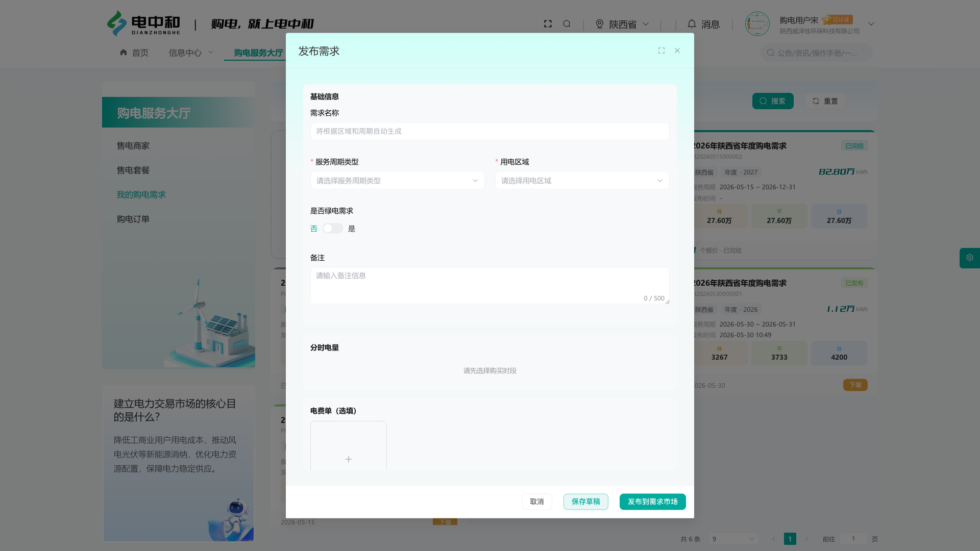The height and width of the screenshot is (551, 980).
Task: Switch to 购电服务大厅 tab
Action: [258, 53]
